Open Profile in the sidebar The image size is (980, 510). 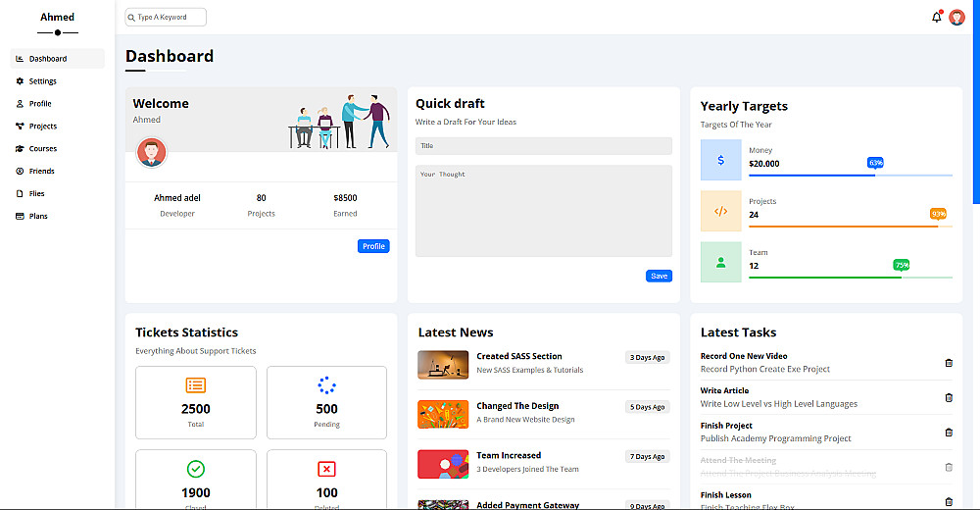coord(58,103)
